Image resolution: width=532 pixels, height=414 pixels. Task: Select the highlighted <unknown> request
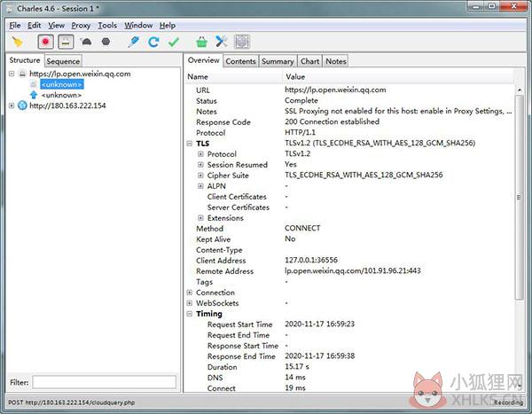click(x=62, y=84)
